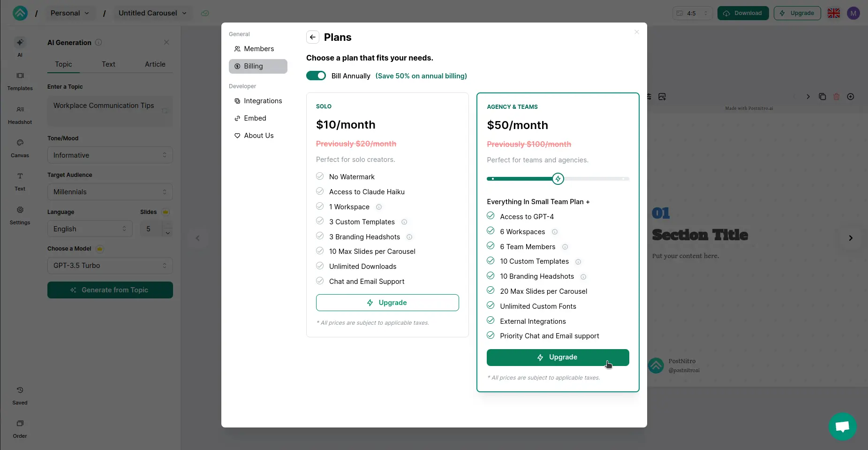The width and height of the screenshot is (868, 450).
Task: Click Upgrade on the Solo plan
Action: (x=387, y=303)
